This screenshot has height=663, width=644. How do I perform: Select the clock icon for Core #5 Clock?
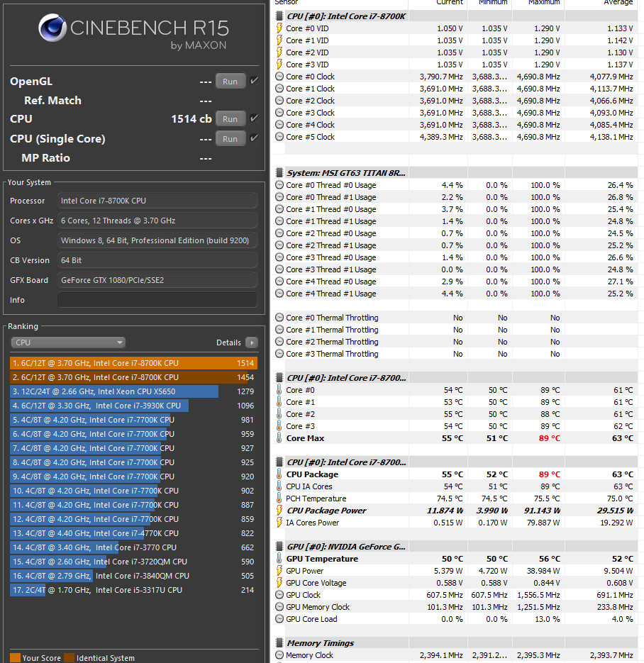(x=279, y=137)
